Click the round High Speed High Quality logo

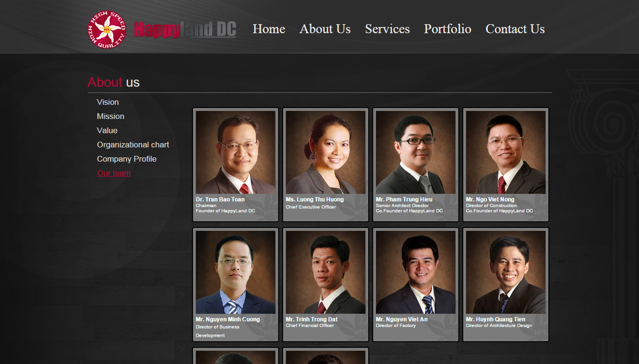pyautogui.click(x=107, y=29)
